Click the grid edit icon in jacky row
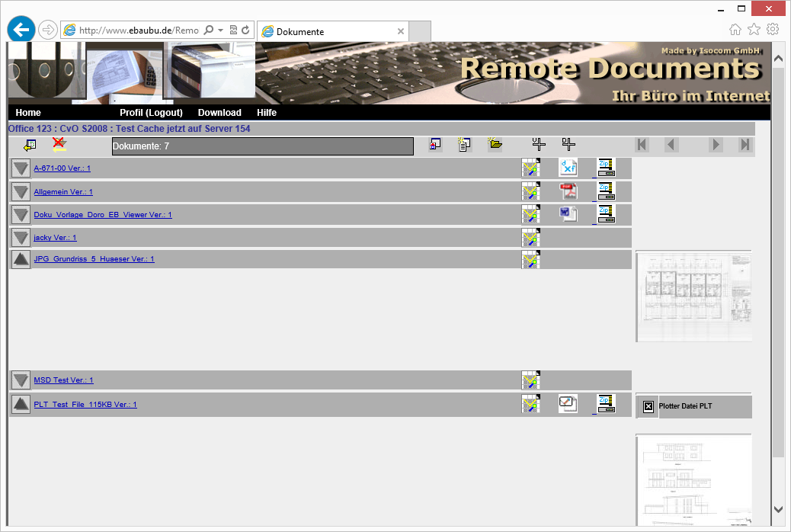Image resolution: width=791 pixels, height=532 pixels. point(530,238)
